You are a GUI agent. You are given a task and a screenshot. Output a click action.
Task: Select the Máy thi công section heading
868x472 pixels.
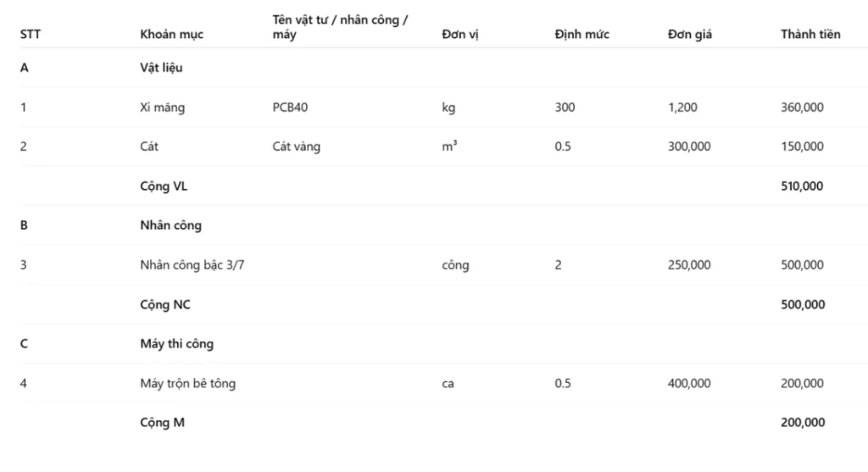click(x=176, y=344)
